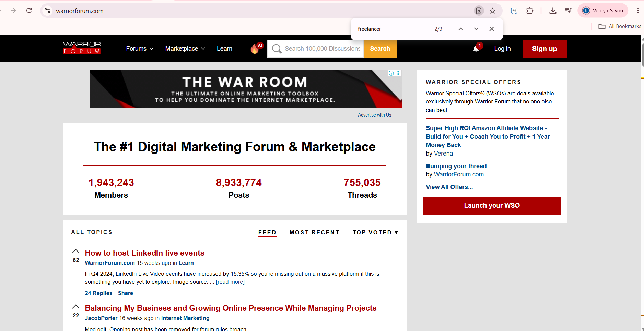
Task: Open the extensions puzzle icon
Action: 530,11
